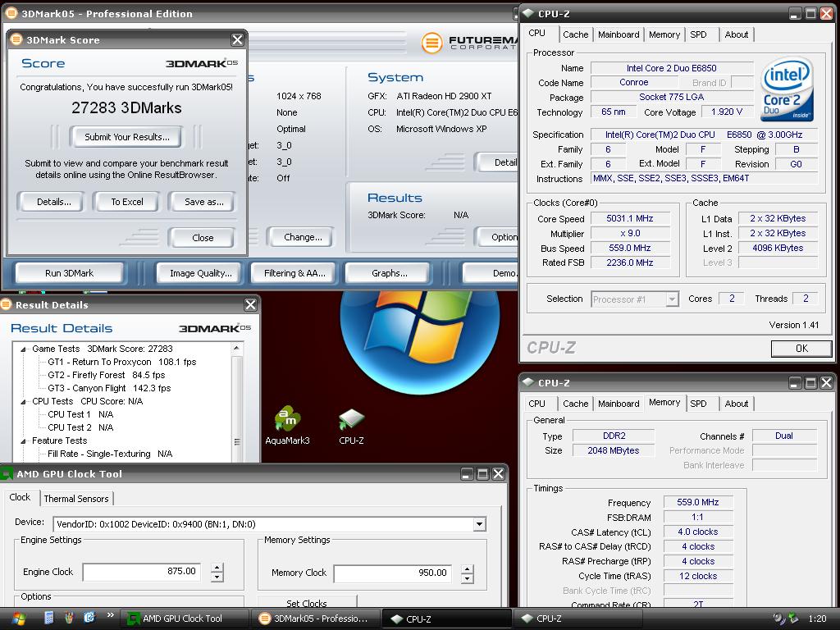Close the Result Details window

(250, 305)
